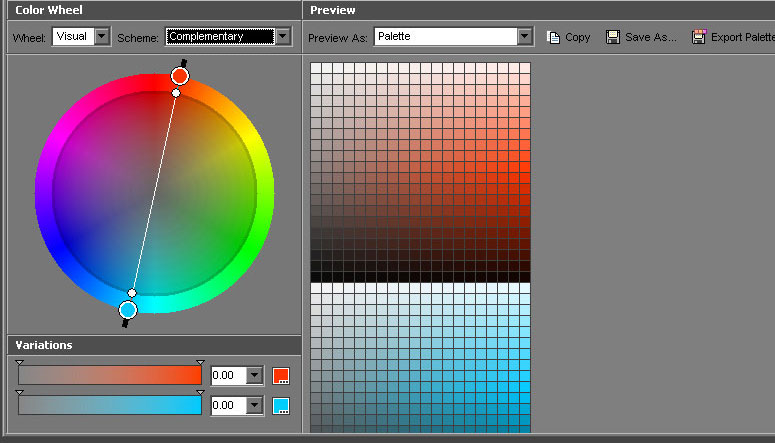Click the black tick marker above red handle
The height and width of the screenshot is (443, 775).
pyautogui.click(x=184, y=63)
